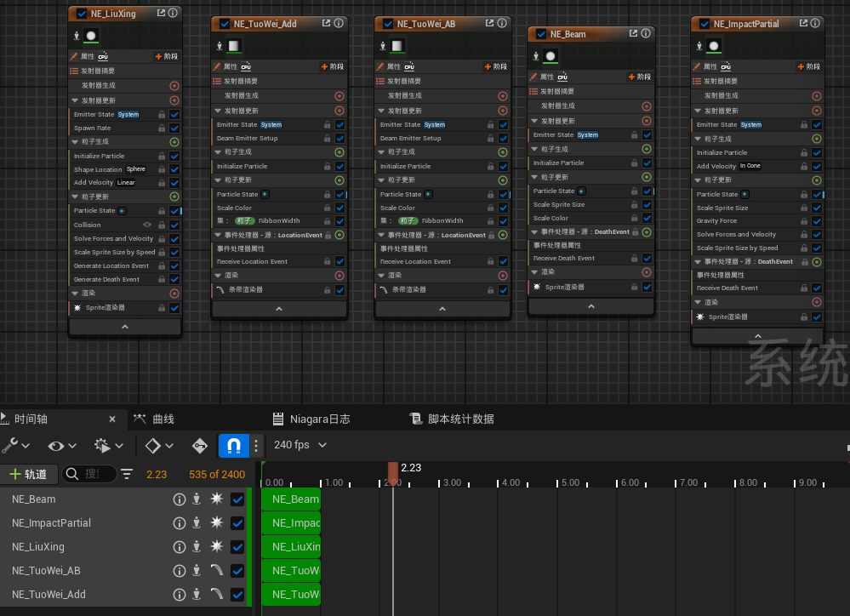Collapse DeathEvent handler section in NE_Beam
The width and height of the screenshot is (850, 616).
pyautogui.click(x=534, y=231)
